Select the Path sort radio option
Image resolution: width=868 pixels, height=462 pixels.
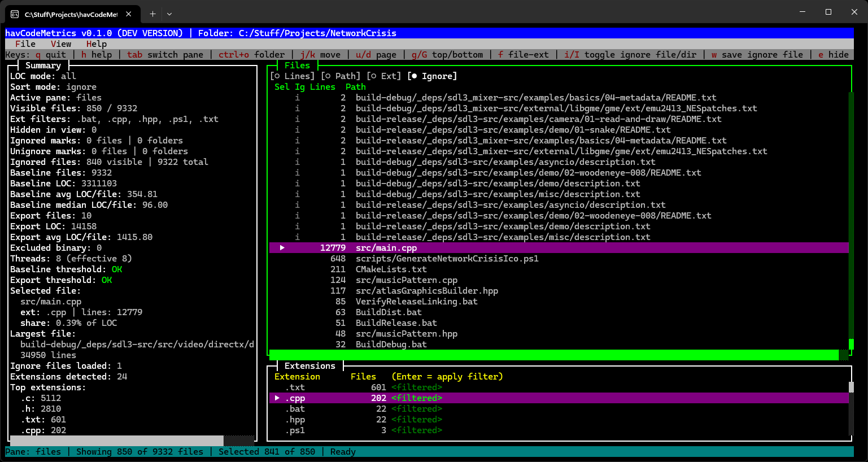pos(340,76)
